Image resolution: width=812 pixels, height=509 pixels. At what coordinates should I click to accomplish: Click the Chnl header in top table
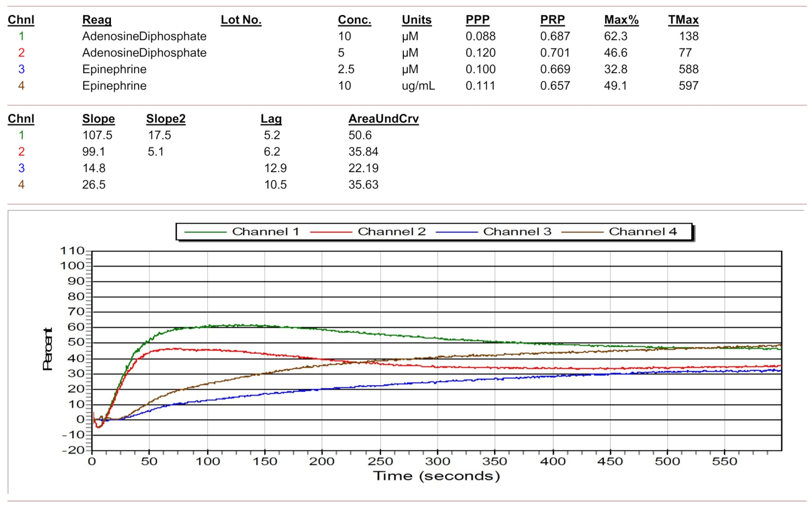pos(21,20)
